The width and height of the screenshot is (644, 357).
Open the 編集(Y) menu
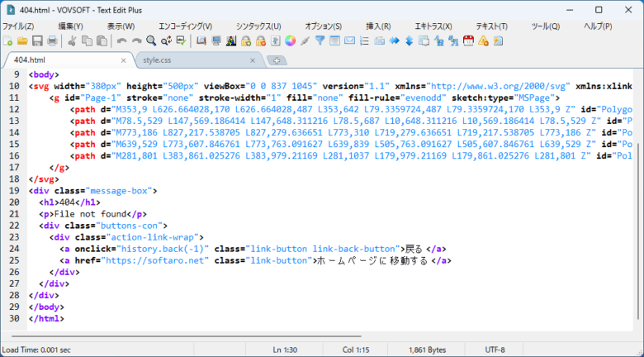[x=71, y=26]
